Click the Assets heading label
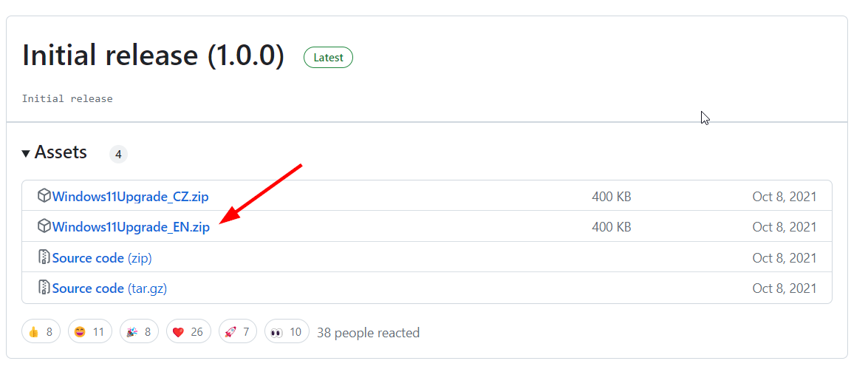 click(x=61, y=152)
